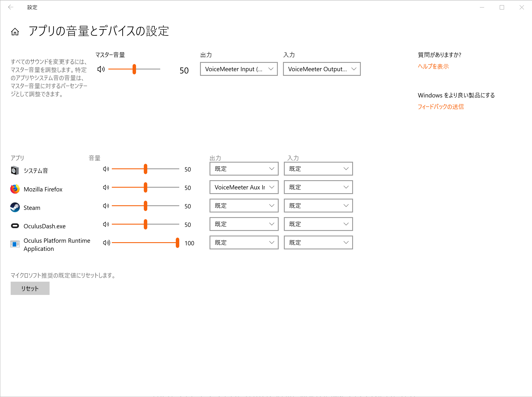This screenshot has height=397, width=532.
Task: Click the Steam volume slider handle
Action: pyautogui.click(x=146, y=206)
